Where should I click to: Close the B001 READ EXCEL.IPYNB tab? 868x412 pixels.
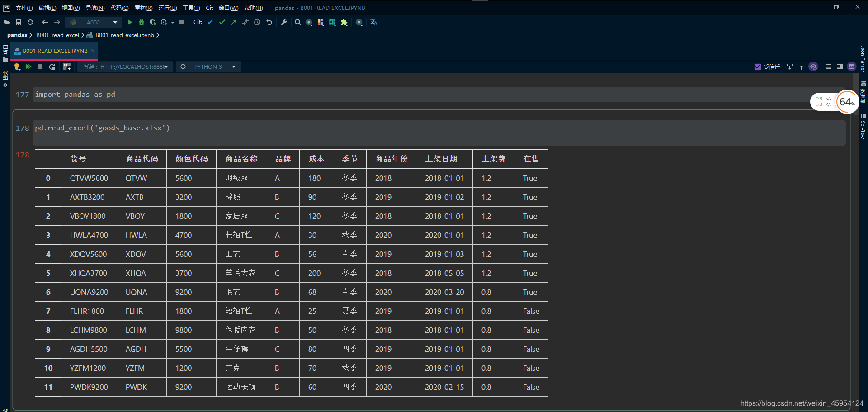tap(93, 51)
